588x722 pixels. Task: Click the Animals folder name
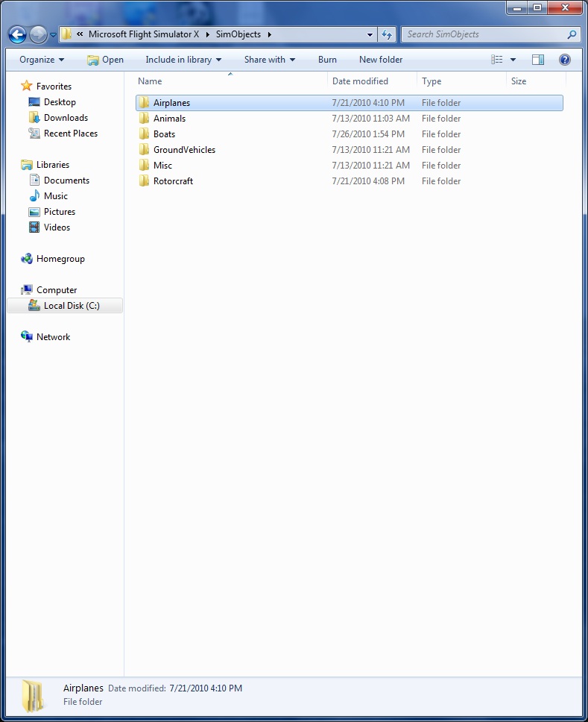pos(169,119)
